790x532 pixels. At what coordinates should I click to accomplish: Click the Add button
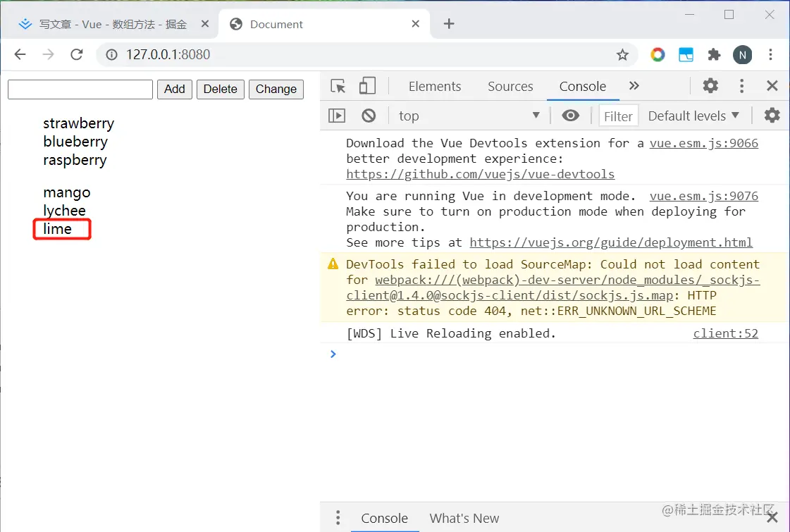[x=174, y=89]
